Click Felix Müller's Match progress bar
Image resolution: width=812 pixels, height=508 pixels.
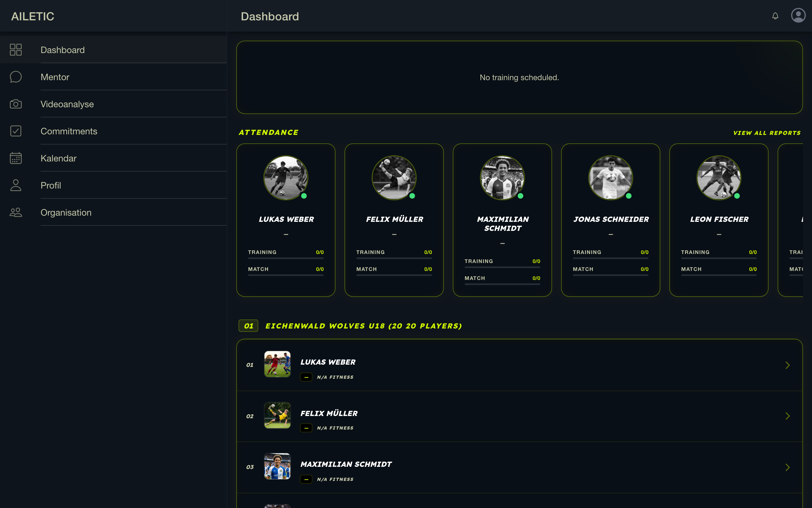tap(394, 275)
